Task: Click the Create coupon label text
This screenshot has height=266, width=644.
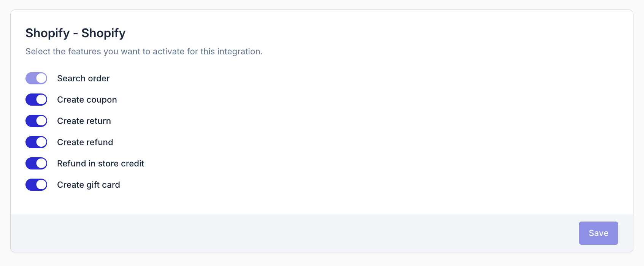Action: point(87,100)
